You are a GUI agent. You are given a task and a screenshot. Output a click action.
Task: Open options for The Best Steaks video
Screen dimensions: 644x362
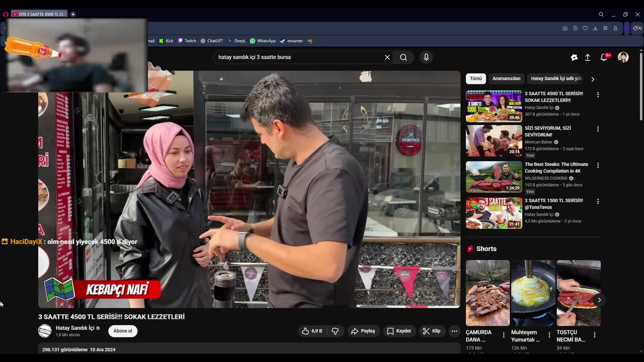598,165
